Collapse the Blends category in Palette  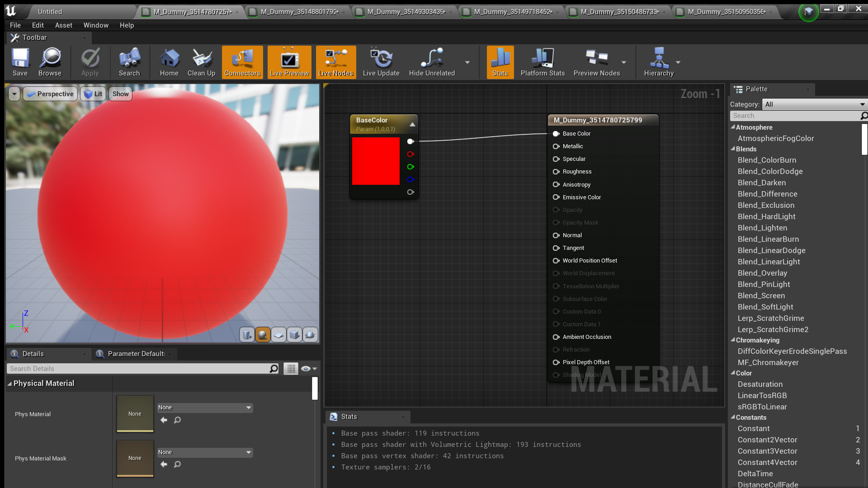point(733,149)
